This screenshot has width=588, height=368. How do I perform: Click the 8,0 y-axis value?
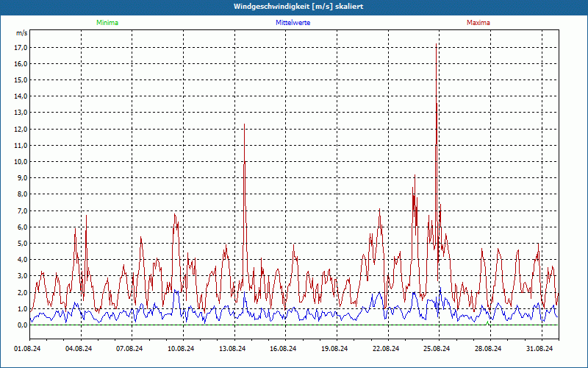point(23,194)
